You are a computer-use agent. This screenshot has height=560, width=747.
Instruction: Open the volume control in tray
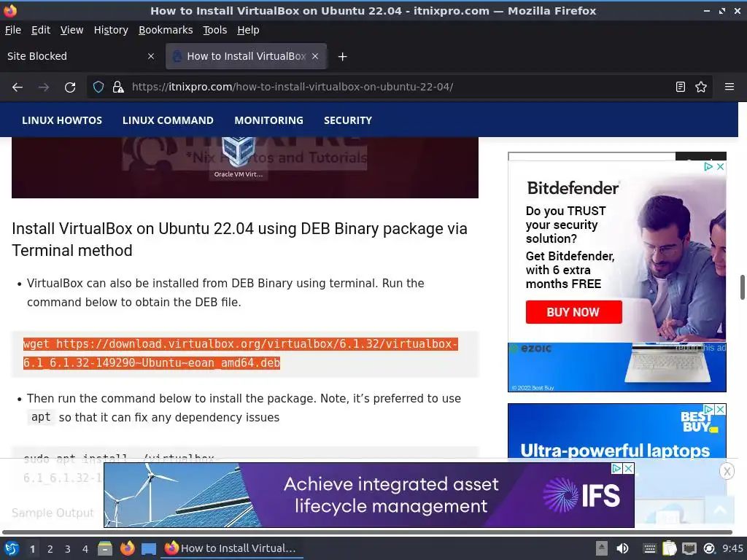[x=622, y=548]
